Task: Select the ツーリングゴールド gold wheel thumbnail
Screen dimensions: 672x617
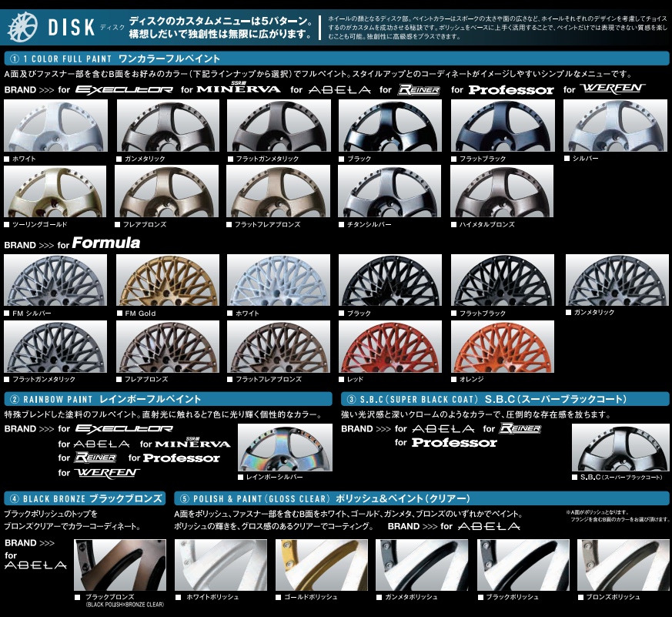Action: 55,191
